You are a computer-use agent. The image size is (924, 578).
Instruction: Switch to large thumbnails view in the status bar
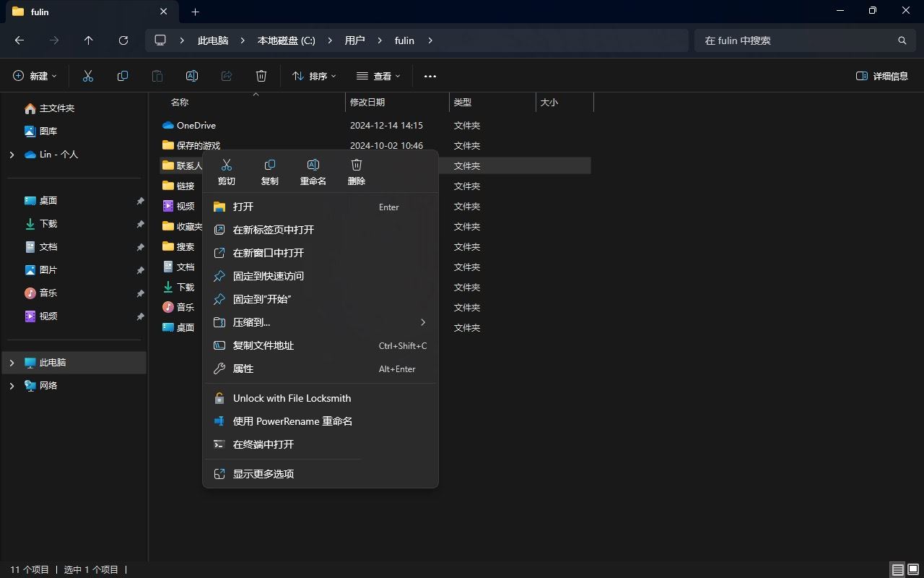[912, 569]
